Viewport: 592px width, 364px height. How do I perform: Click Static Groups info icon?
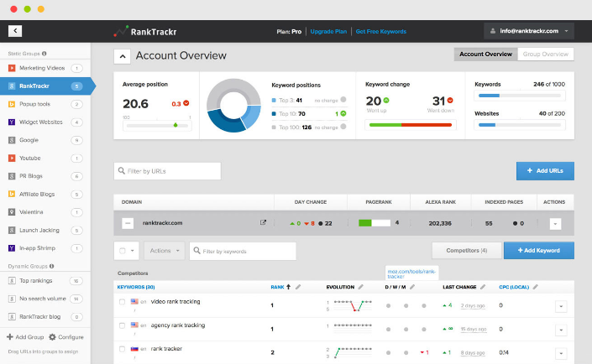click(x=45, y=54)
